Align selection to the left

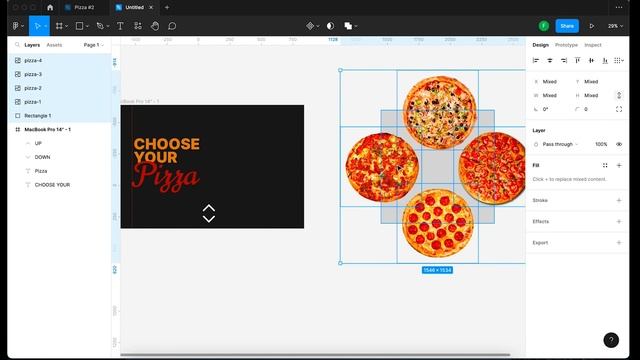[x=536, y=60]
